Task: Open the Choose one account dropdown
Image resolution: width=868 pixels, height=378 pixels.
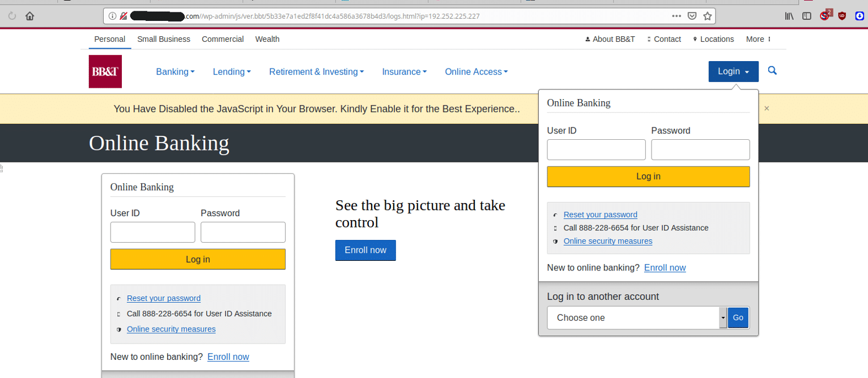Action: pos(637,318)
